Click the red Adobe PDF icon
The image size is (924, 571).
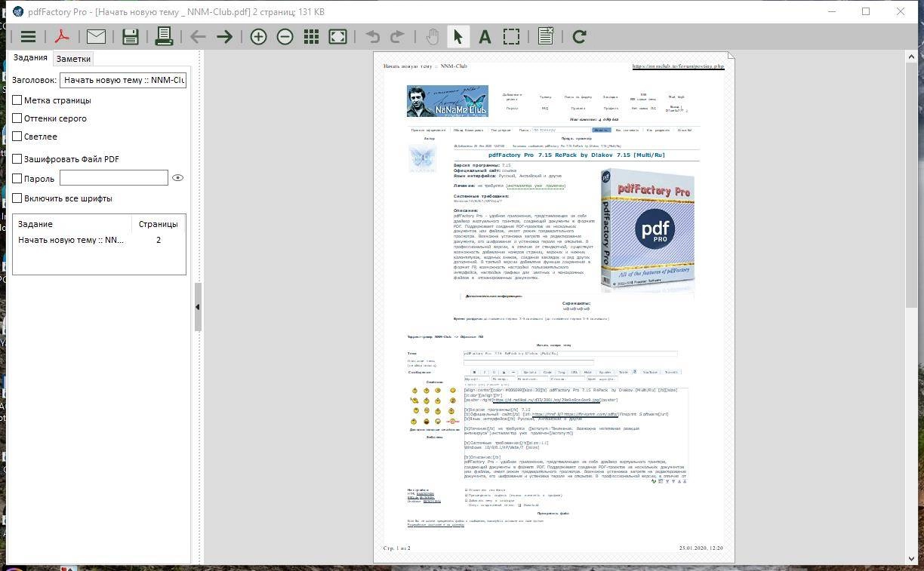coord(62,36)
